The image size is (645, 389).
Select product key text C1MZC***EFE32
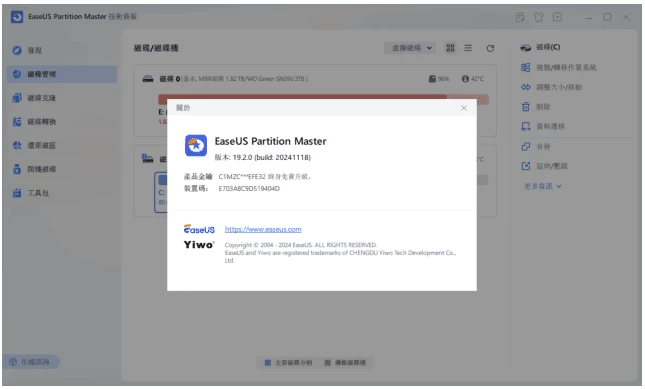[x=242, y=176]
